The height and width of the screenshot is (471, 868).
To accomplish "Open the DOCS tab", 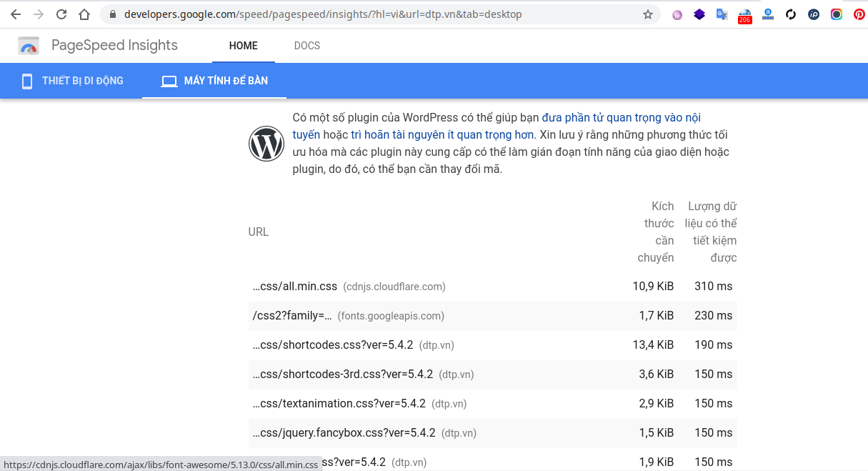I will 307,46.
